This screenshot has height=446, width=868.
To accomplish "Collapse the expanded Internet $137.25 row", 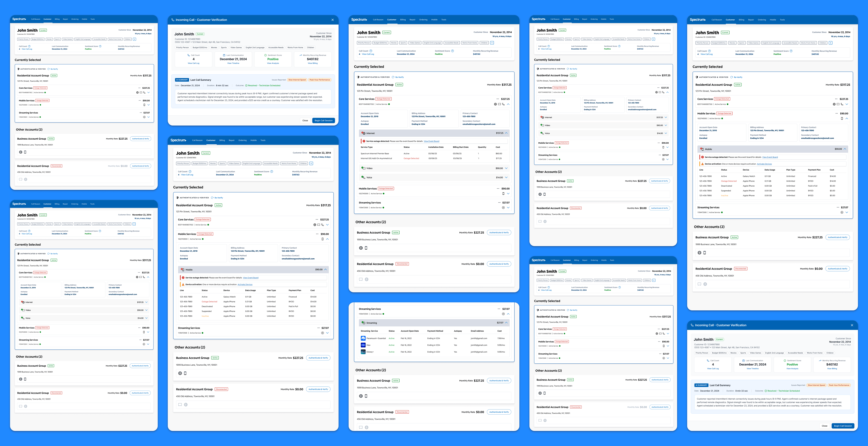I will (x=506, y=133).
